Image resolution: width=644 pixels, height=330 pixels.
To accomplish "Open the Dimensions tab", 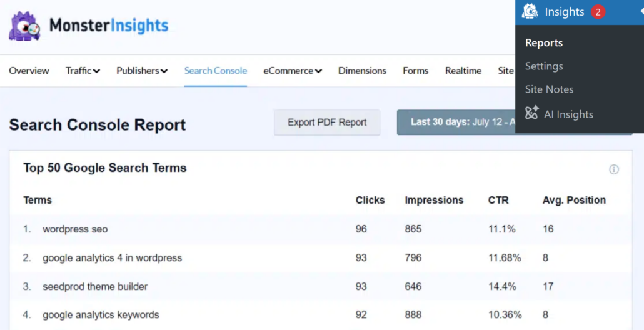I will pyautogui.click(x=362, y=71).
